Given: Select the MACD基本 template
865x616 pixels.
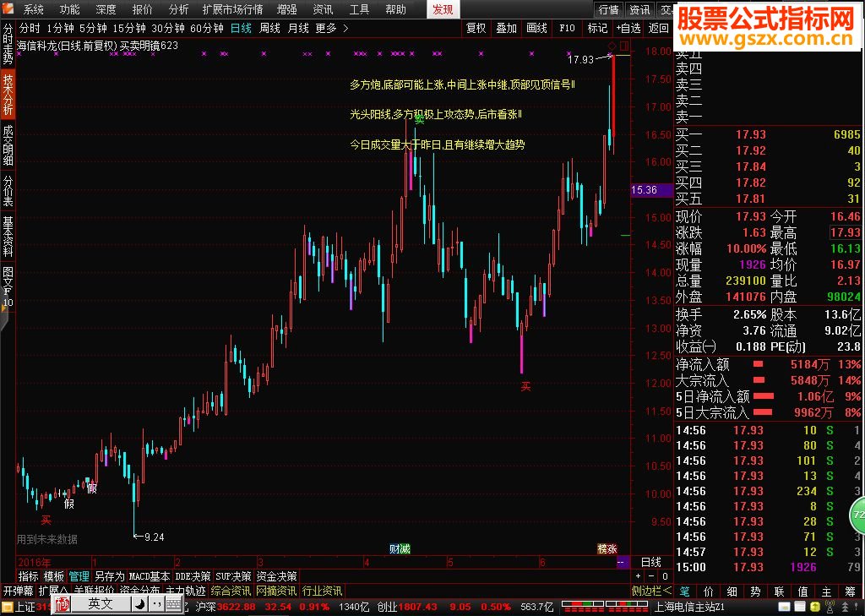Looking at the screenshot, I should (x=149, y=576).
